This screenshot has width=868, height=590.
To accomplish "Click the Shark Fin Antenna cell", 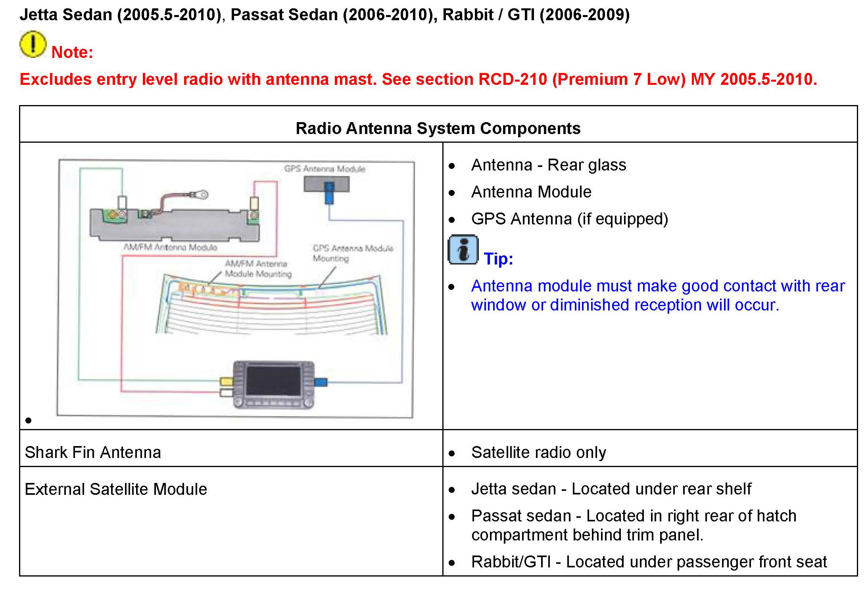I will [x=93, y=452].
